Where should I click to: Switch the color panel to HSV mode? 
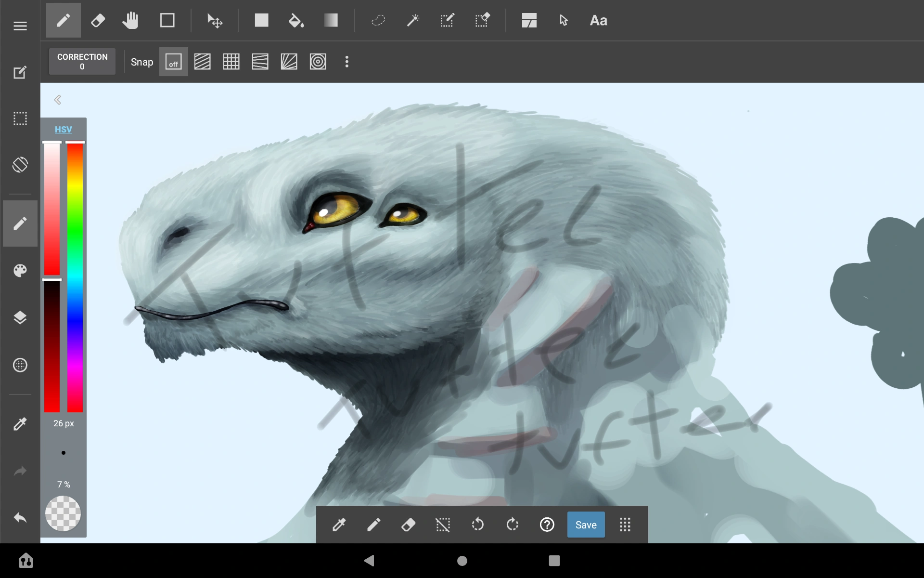[63, 129]
